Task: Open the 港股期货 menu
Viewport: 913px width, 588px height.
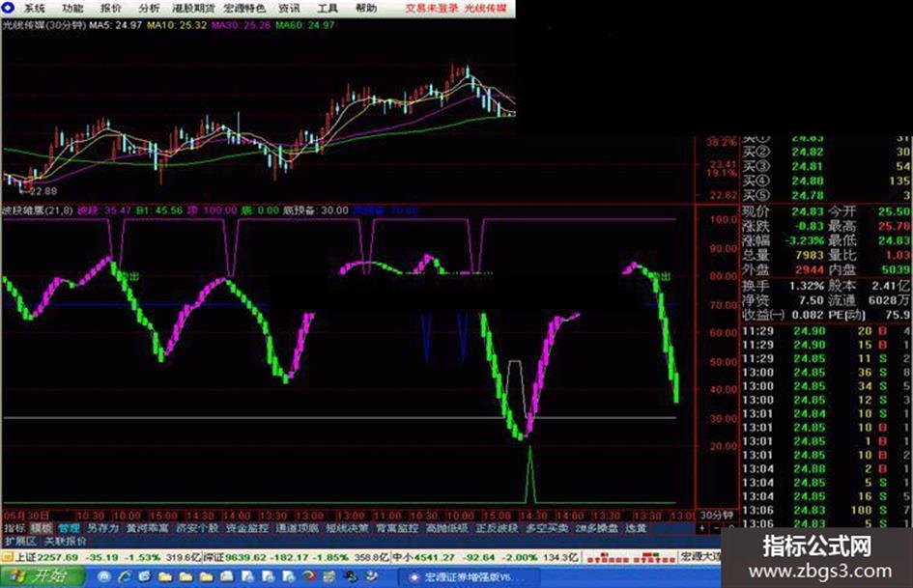Action: (x=193, y=8)
